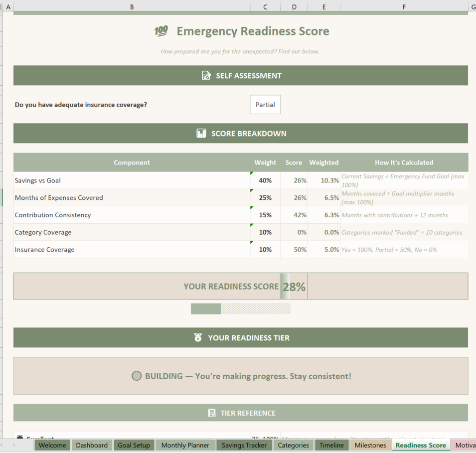Click the How It's Calculated header cell
Viewport: 476px width, 453px height.
404,162
